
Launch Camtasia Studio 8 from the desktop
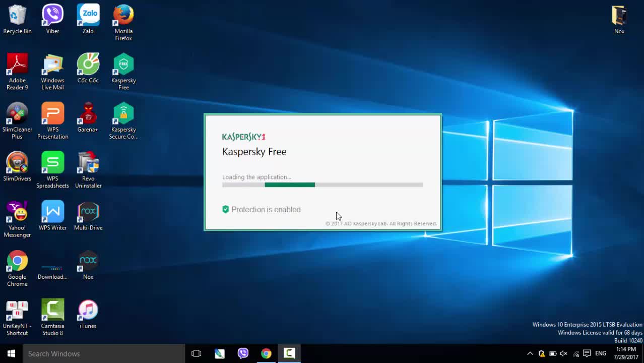[52, 318]
